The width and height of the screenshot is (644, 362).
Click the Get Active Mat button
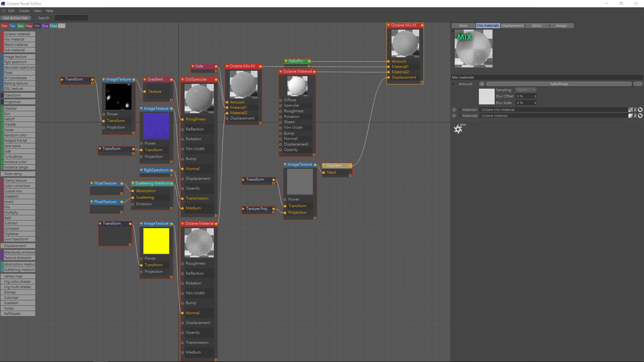(16, 18)
